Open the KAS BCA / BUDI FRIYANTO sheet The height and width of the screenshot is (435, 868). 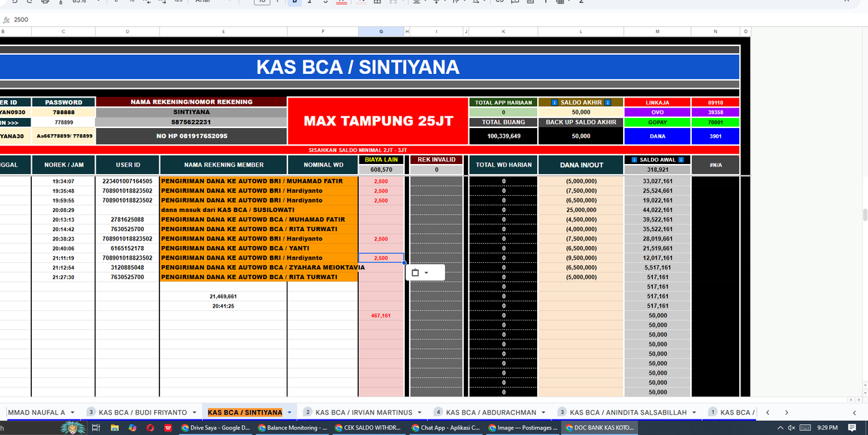click(x=142, y=412)
